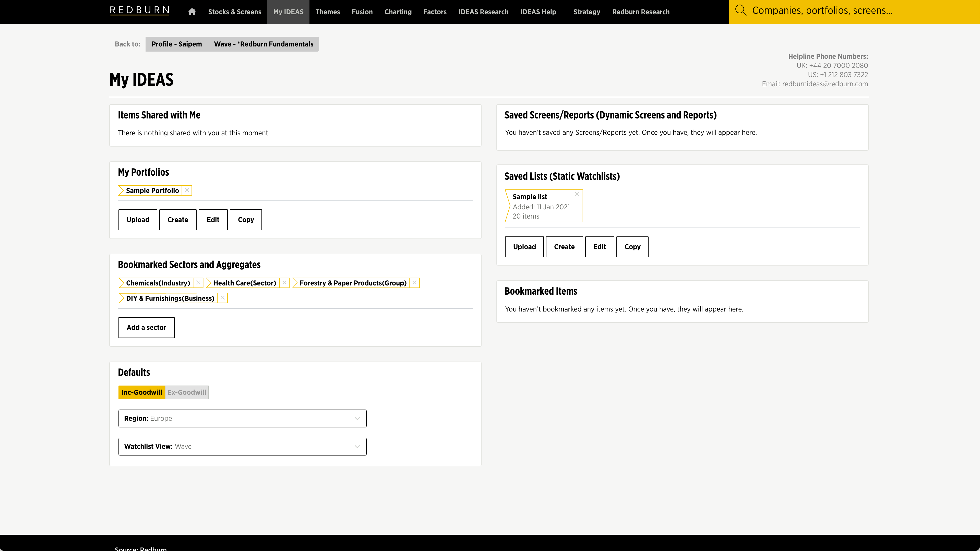Click the search magnifier icon
Screen dimensions: 980x551
pyautogui.click(x=740, y=10)
